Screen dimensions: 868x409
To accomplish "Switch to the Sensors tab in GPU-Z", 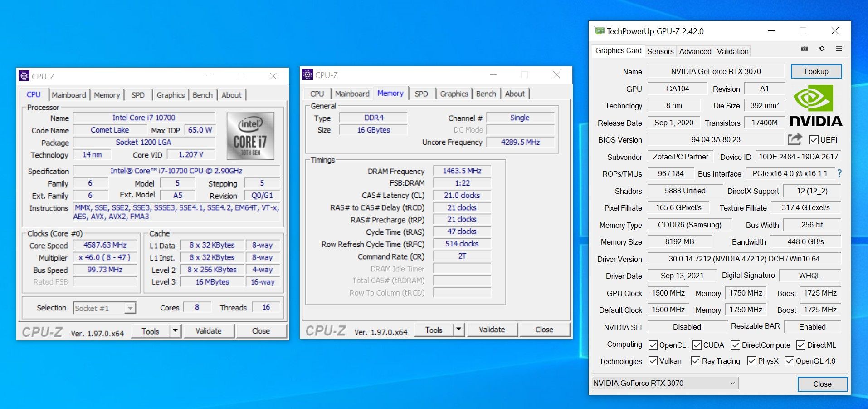I will point(660,51).
